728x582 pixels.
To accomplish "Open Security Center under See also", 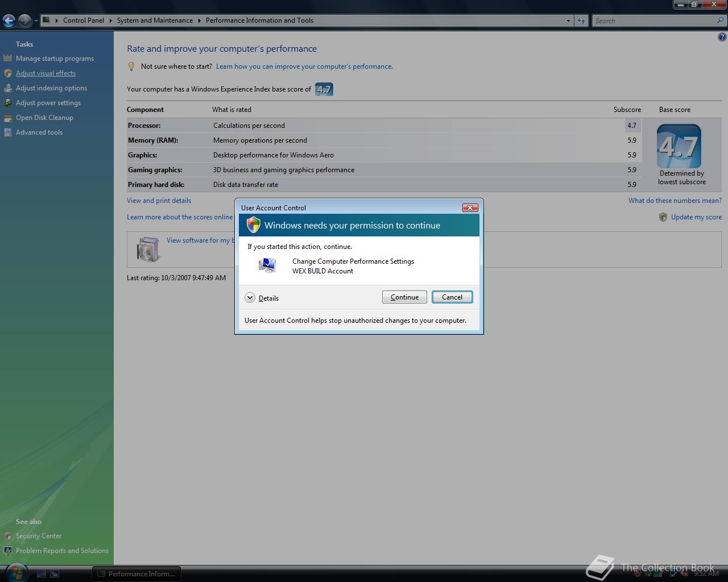I will (39, 536).
